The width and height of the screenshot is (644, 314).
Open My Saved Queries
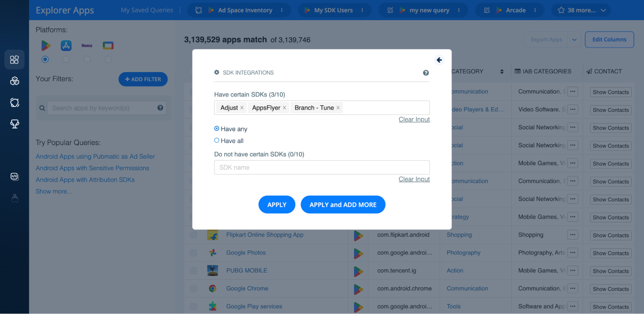tap(147, 10)
